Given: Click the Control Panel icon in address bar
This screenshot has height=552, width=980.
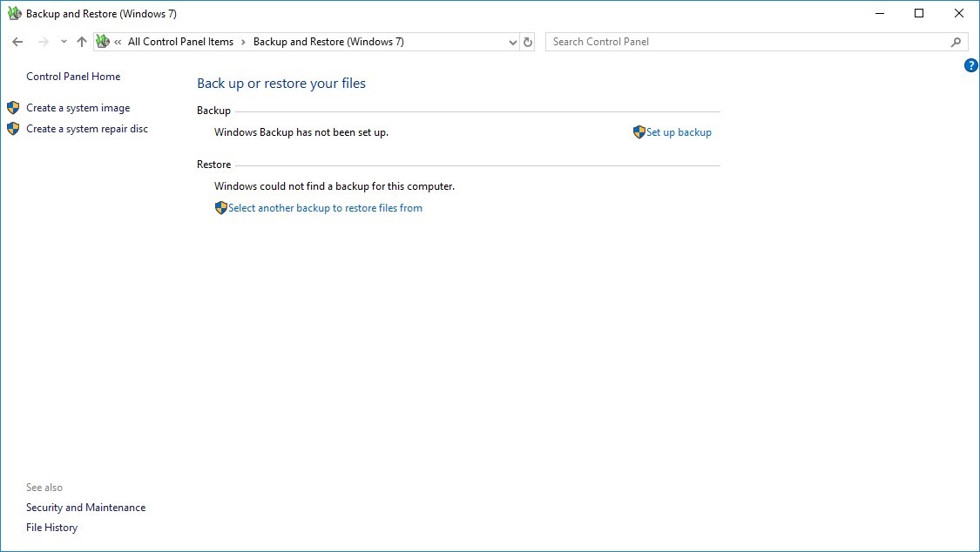Looking at the screenshot, I should (x=103, y=42).
